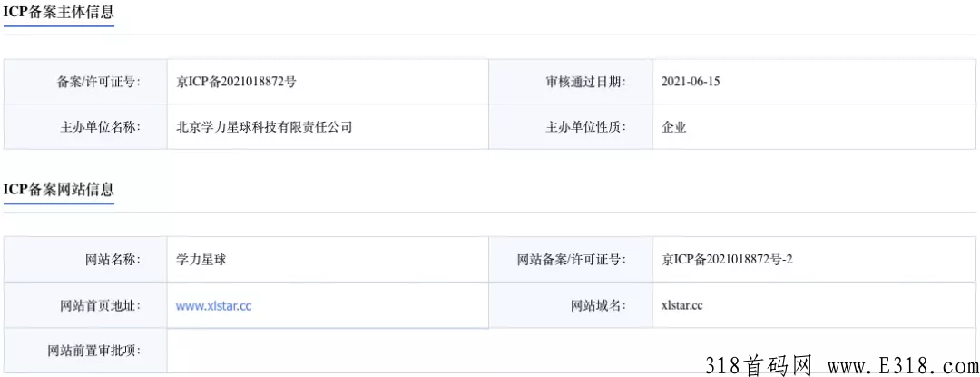Select site license 京ICP备2021018872号-2
The height and width of the screenshot is (377, 980).
click(727, 260)
